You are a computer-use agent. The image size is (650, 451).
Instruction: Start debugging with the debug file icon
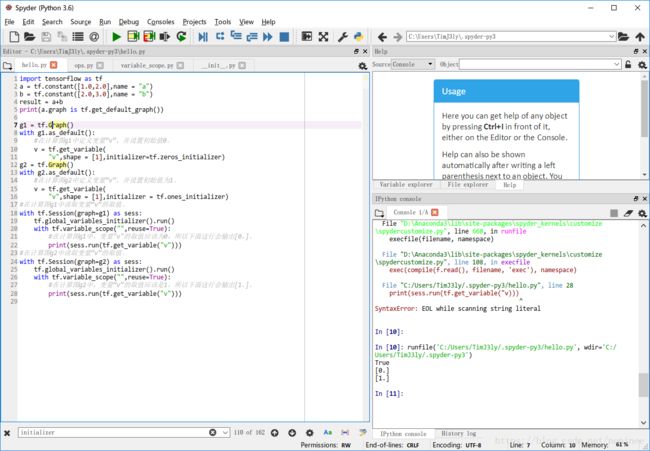coord(203,37)
